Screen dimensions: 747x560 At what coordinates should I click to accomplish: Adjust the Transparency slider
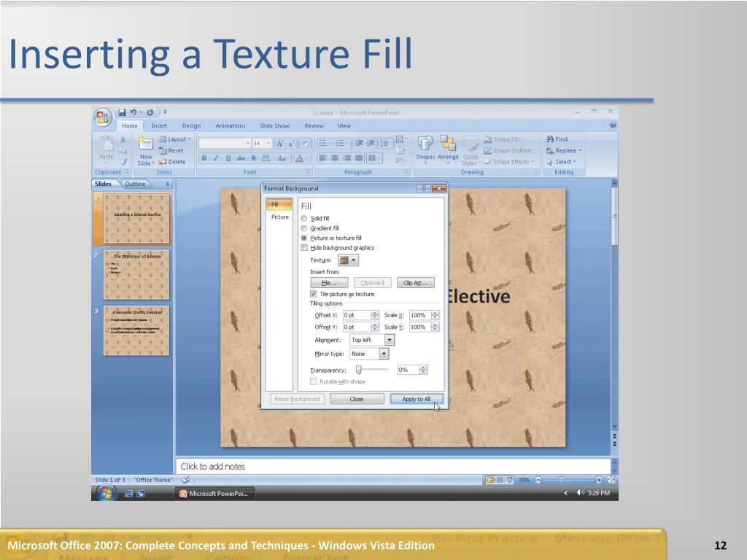click(359, 370)
